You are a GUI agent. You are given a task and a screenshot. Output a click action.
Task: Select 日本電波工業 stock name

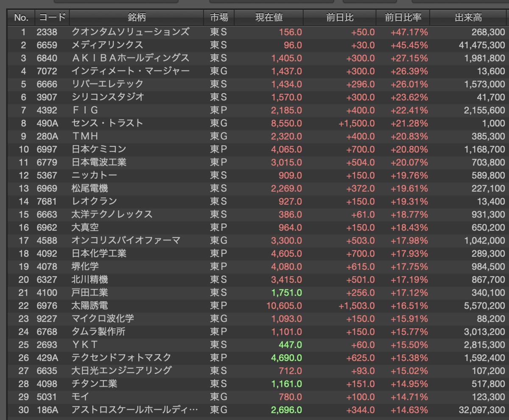pyautogui.click(x=99, y=162)
